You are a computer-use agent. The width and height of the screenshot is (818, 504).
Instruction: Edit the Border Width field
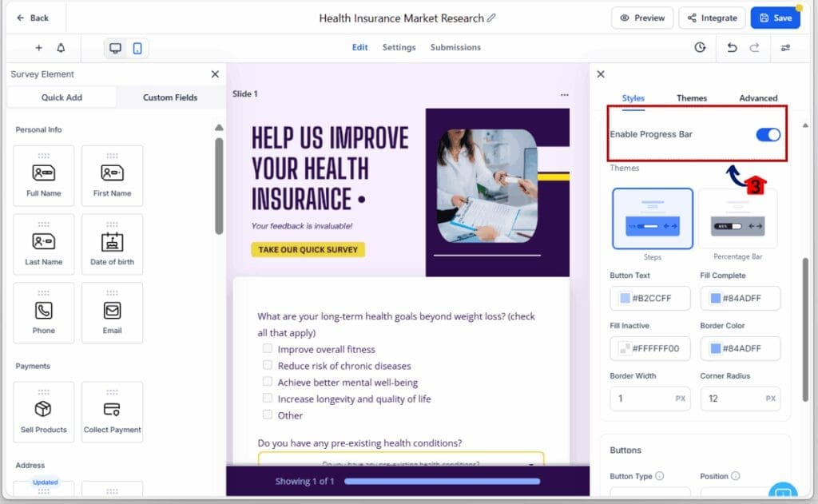coord(650,399)
